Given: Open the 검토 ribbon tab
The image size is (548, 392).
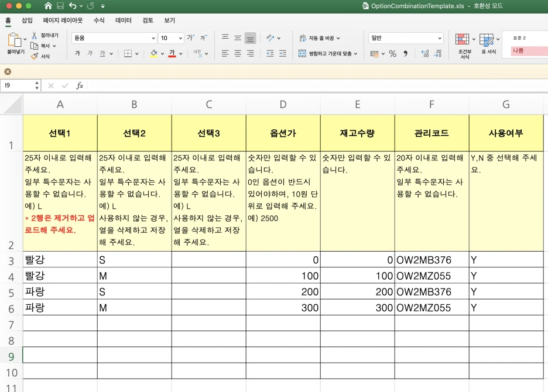Looking at the screenshot, I should pyautogui.click(x=148, y=20).
